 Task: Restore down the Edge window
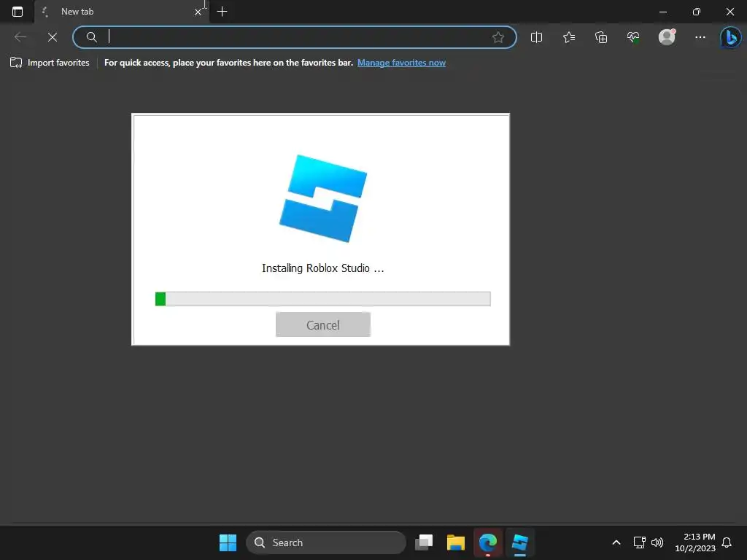point(697,12)
